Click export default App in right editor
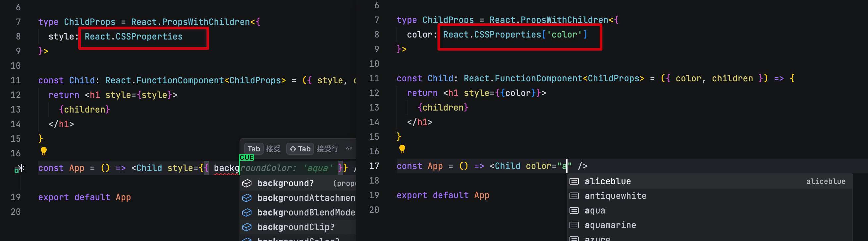The width and height of the screenshot is (868, 241). pyautogui.click(x=443, y=195)
